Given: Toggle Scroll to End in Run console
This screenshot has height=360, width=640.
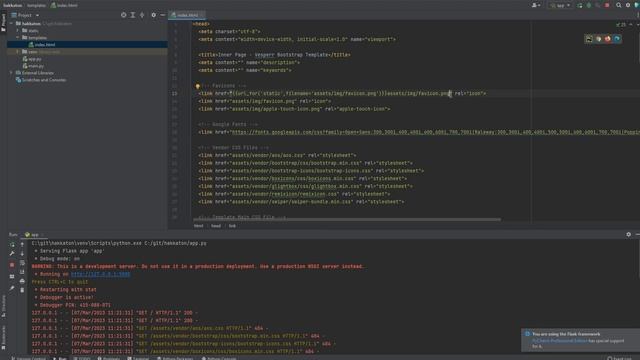Looking at the screenshot, I should (x=22, y=272).
